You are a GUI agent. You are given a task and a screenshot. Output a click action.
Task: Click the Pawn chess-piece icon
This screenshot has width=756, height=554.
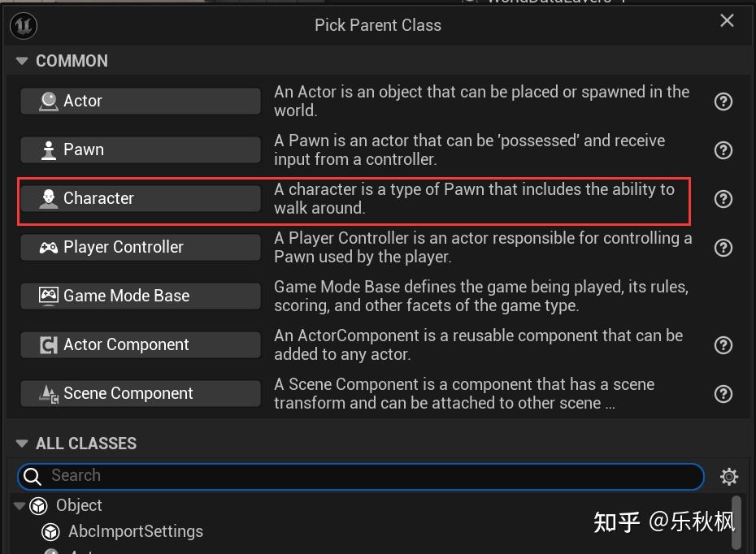[47, 149]
